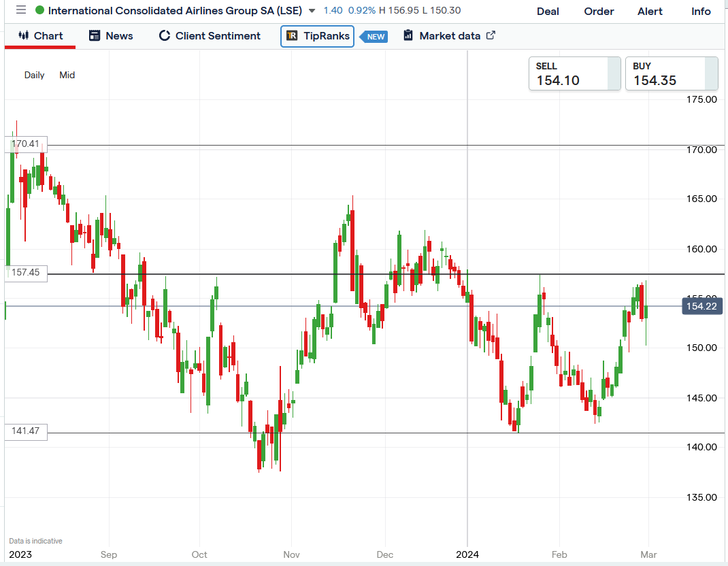This screenshot has width=728, height=566.
Task: Click the SELL 154.10 price button
Action: coord(575,73)
